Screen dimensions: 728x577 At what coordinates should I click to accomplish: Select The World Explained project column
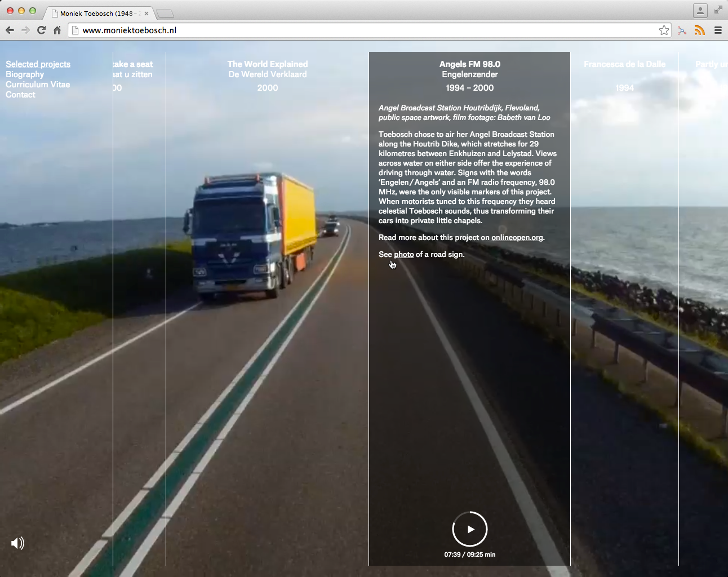pos(268,69)
